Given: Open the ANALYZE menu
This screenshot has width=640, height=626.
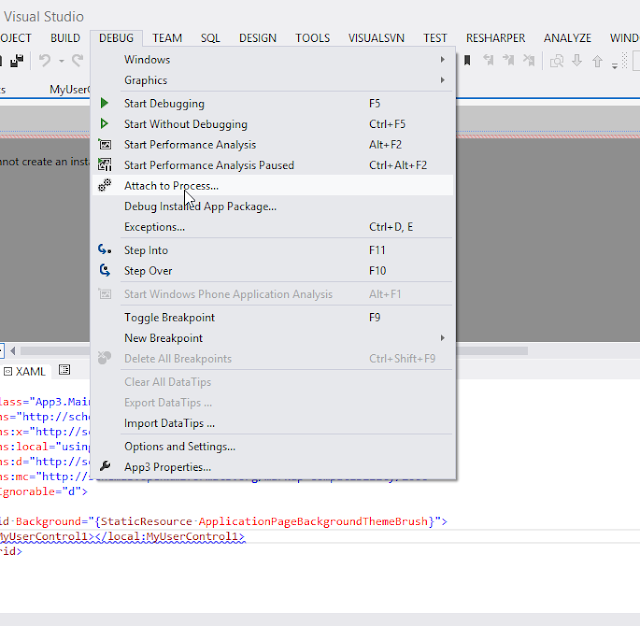Looking at the screenshot, I should 567,38.
